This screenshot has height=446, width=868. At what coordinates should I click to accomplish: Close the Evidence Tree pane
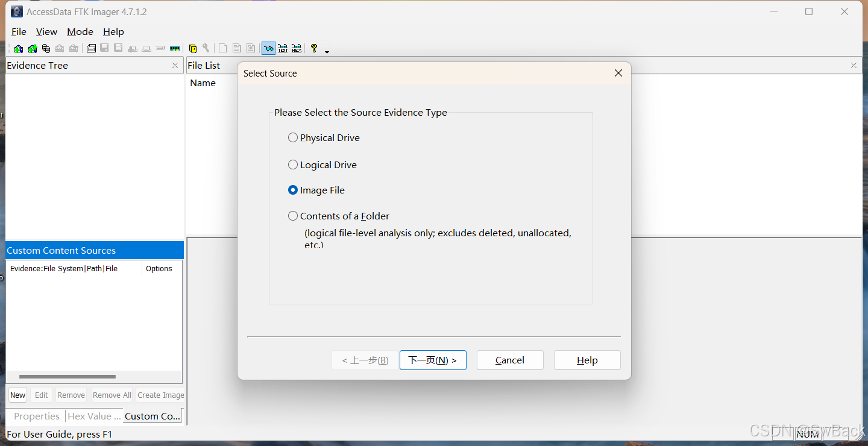[175, 66]
